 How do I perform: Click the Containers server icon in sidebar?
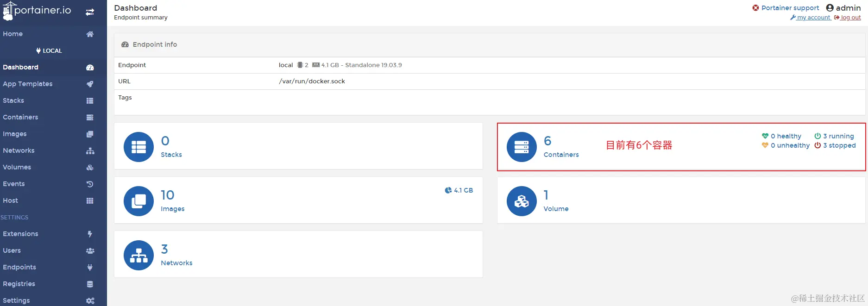[90, 118]
